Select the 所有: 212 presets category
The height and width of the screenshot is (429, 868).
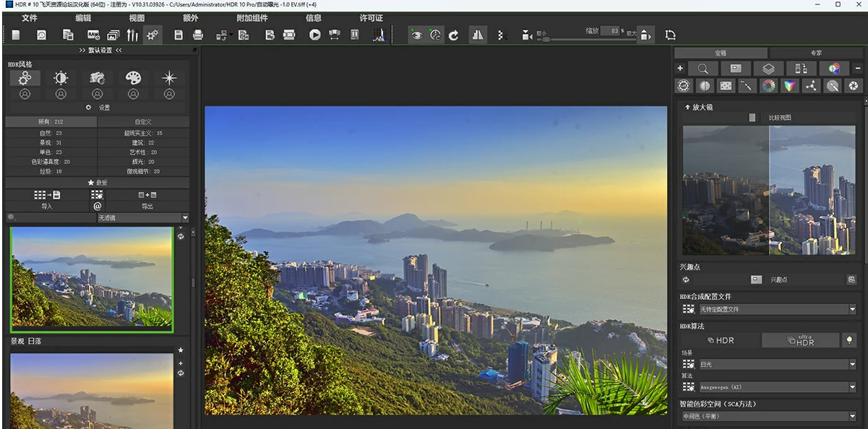51,122
